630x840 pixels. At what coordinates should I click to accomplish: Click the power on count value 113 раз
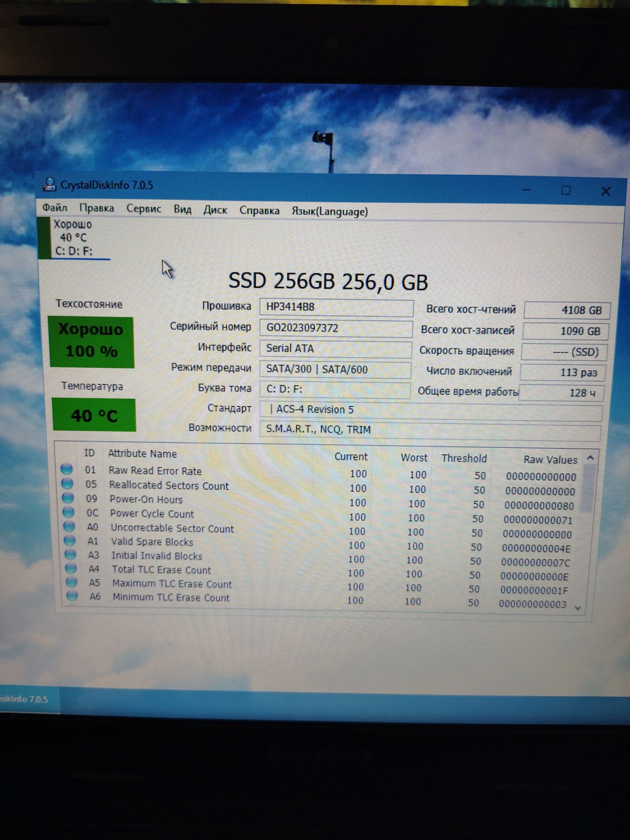pos(562,372)
